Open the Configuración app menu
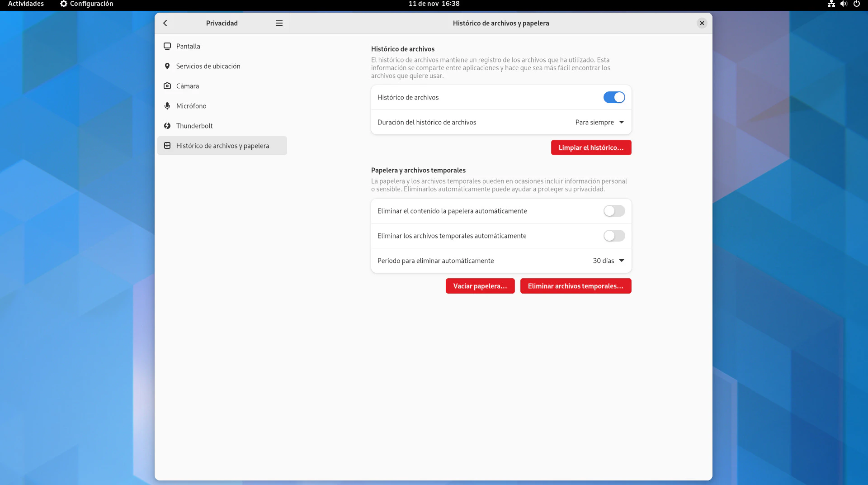Image resolution: width=868 pixels, height=485 pixels. (87, 4)
